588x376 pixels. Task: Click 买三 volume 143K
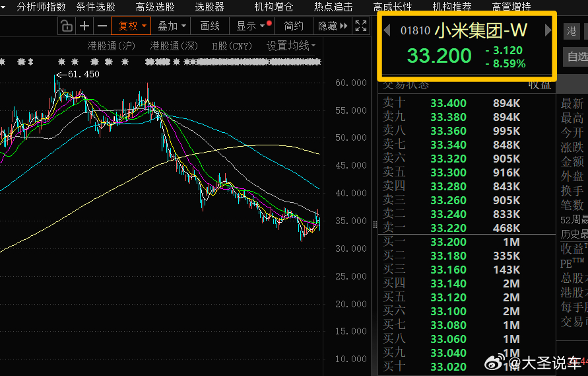(507, 270)
